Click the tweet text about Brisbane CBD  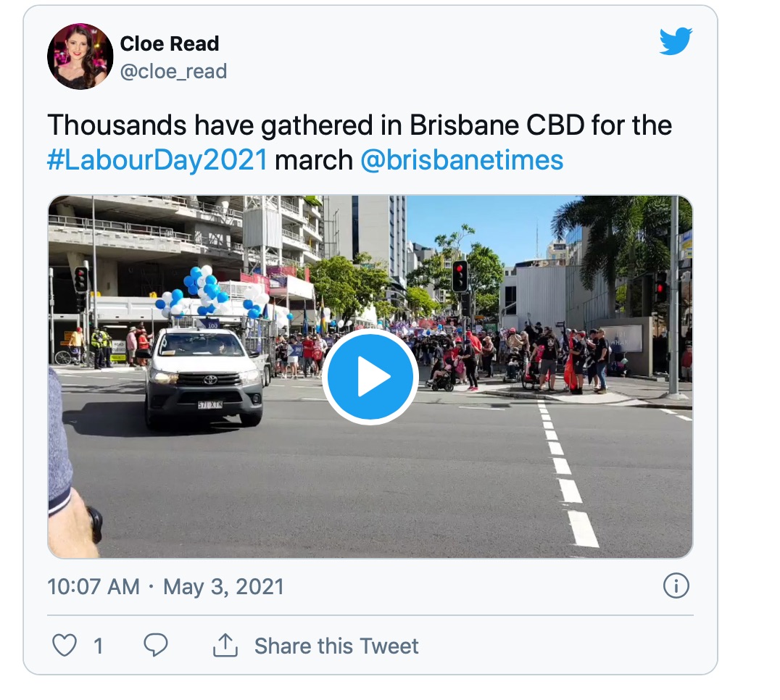[x=359, y=142]
